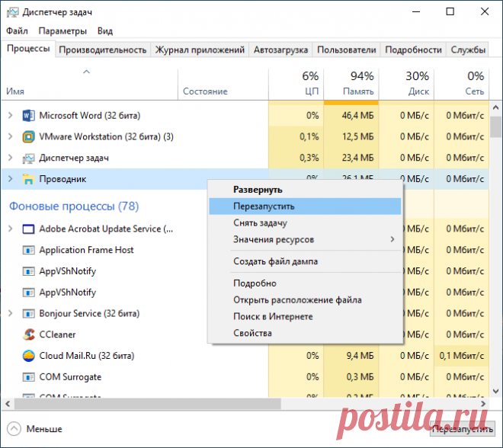503x448 pixels.
Task: Click the 46,4 МБ memory value
Action: click(x=358, y=116)
